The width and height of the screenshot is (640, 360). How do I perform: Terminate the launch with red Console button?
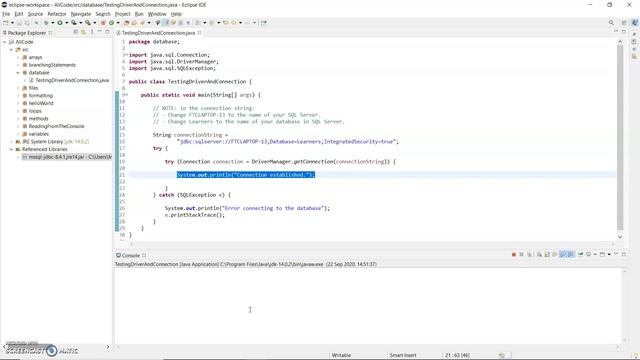(x=514, y=254)
